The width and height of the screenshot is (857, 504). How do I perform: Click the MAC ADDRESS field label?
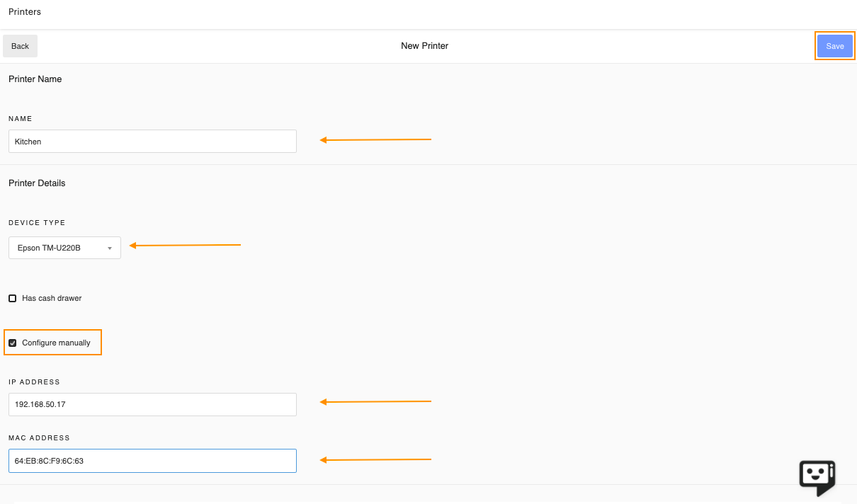tap(39, 438)
